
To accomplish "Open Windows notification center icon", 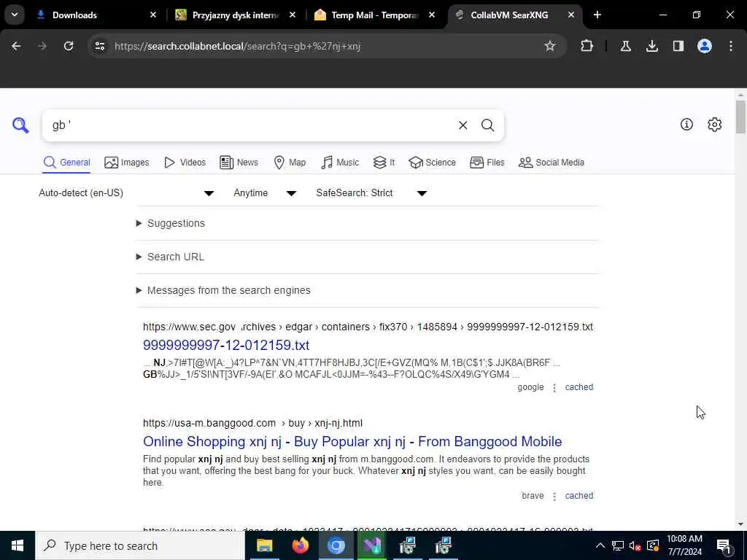I will pyautogui.click(x=724, y=546).
